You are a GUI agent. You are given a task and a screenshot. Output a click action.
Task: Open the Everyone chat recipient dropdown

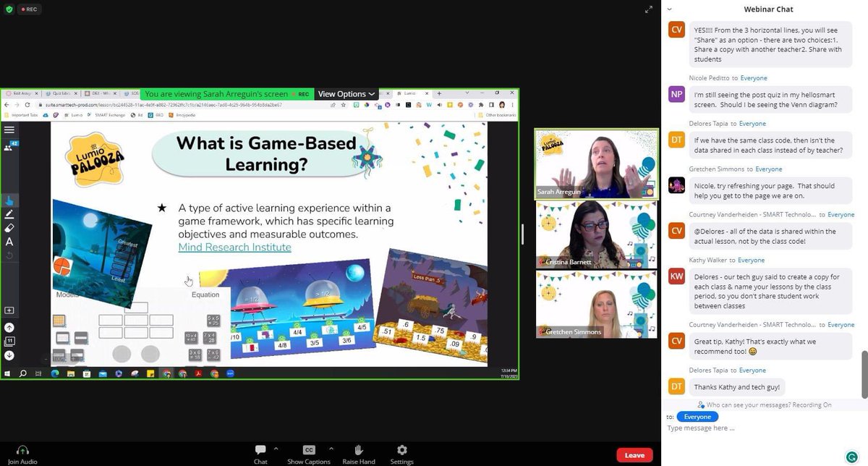pyautogui.click(x=697, y=416)
